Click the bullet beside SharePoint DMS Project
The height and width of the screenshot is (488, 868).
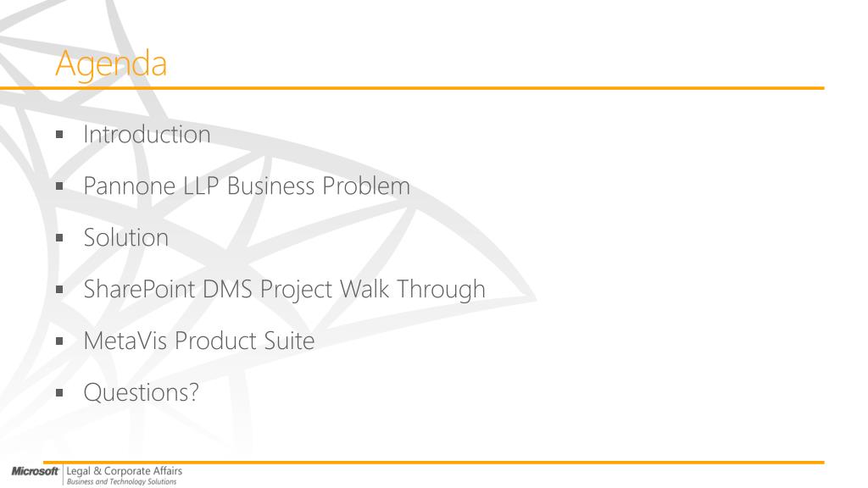(x=59, y=290)
